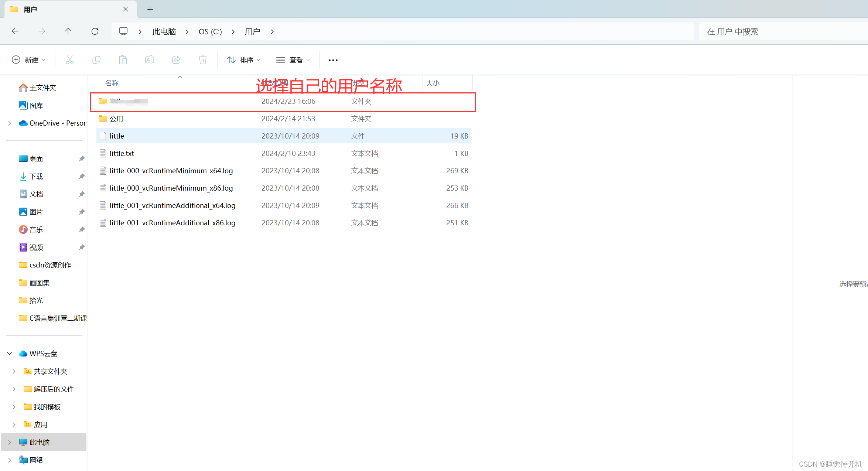The height and width of the screenshot is (471, 868).
Task: Expand chevron after 用户 in address bar
Action: click(x=272, y=32)
